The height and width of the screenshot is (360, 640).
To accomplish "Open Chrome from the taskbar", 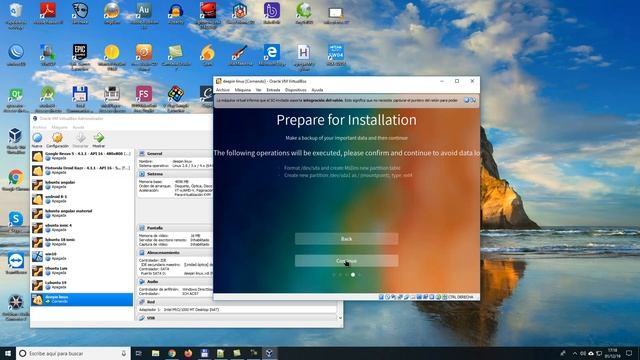I will (x=172, y=353).
